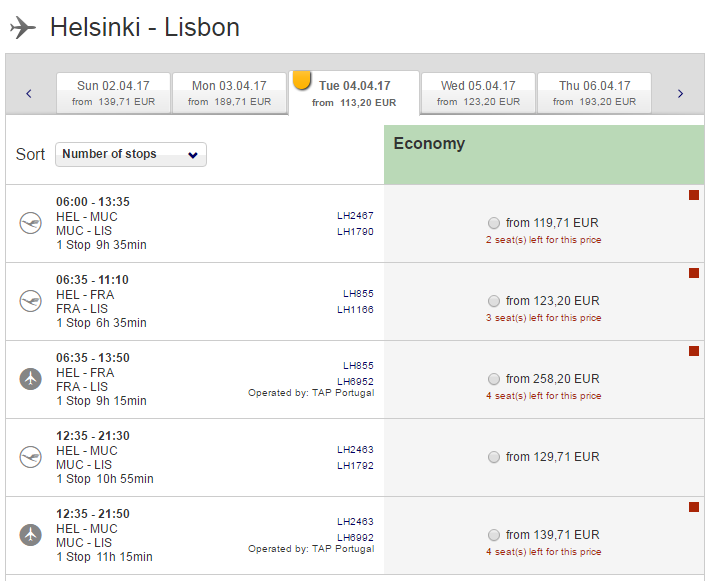Click the Lufthansa logo for the 06:35 - 11:10 flight
The height and width of the screenshot is (581, 711).
click(x=30, y=301)
